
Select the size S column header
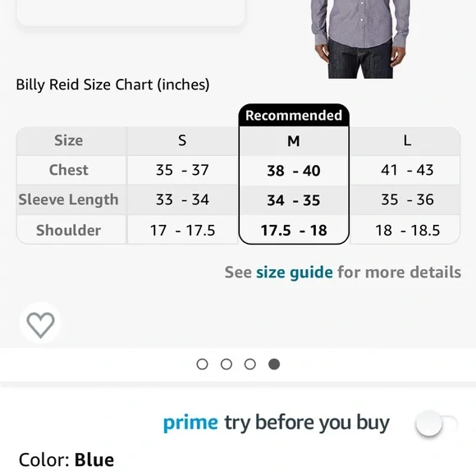(x=182, y=141)
